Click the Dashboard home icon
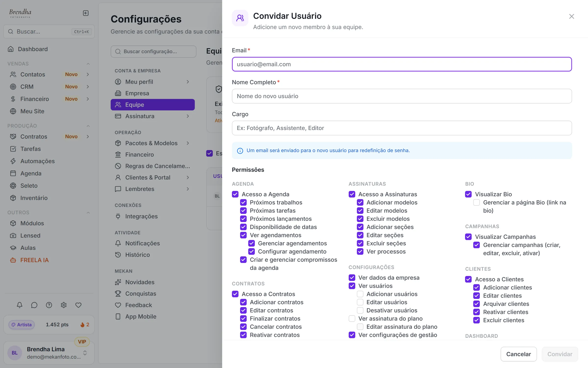 [x=11, y=49]
